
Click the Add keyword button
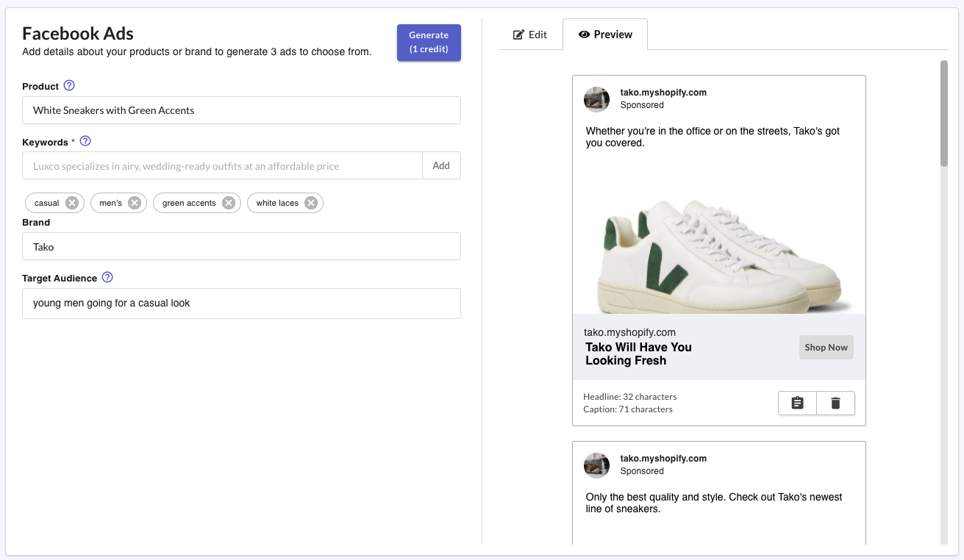(x=441, y=165)
